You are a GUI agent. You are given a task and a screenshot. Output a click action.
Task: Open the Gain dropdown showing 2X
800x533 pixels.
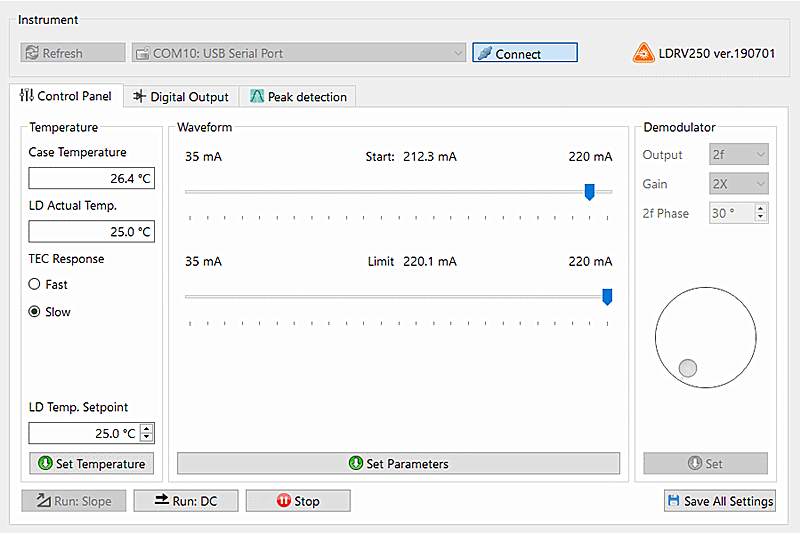tap(738, 184)
